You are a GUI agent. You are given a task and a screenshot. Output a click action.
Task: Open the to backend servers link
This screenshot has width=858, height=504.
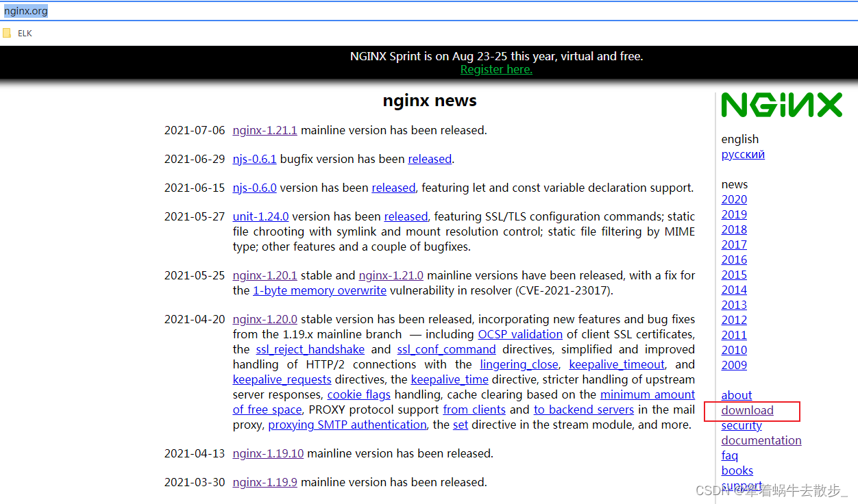pos(584,409)
